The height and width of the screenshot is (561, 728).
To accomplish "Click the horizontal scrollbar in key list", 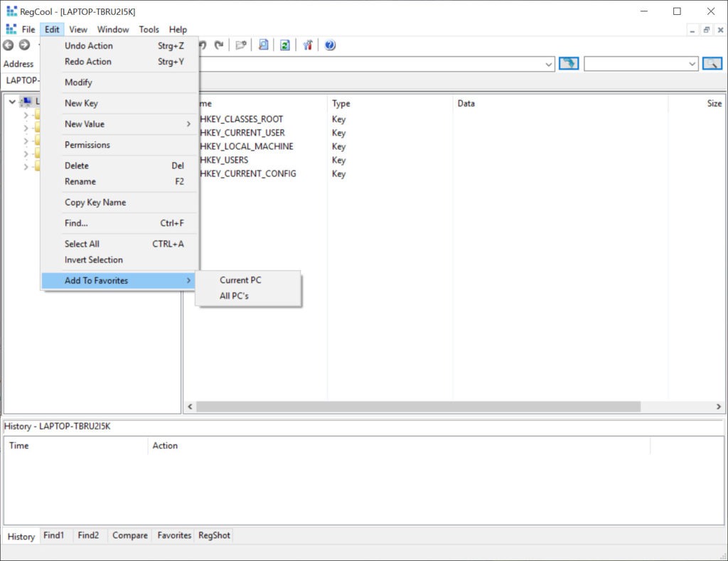I will coord(418,407).
